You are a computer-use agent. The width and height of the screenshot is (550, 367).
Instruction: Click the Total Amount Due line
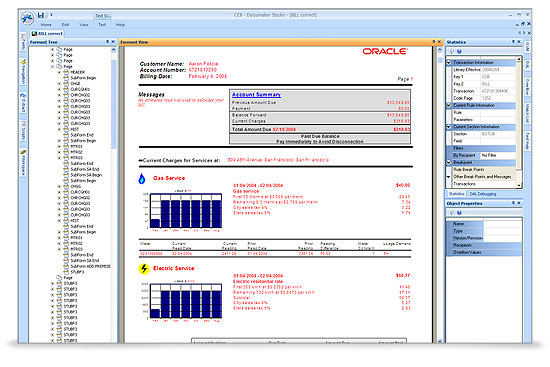click(x=320, y=129)
